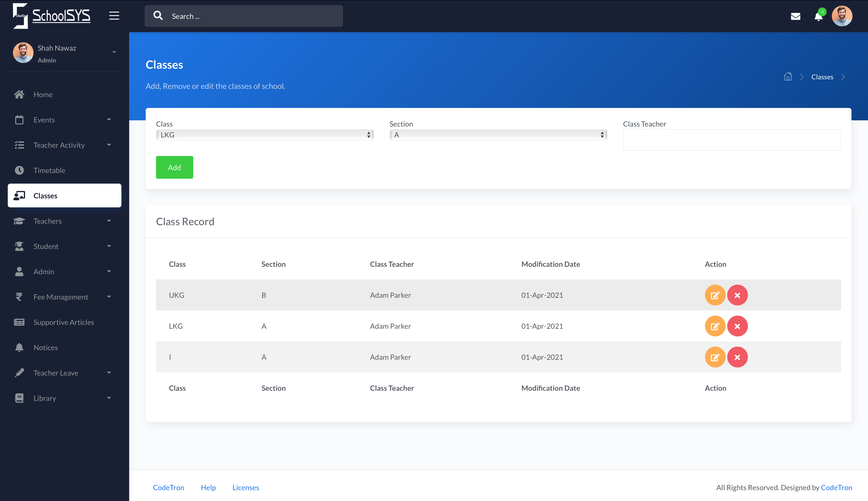The image size is (868, 501).
Task: Open the mail envelope icon
Action: click(795, 16)
